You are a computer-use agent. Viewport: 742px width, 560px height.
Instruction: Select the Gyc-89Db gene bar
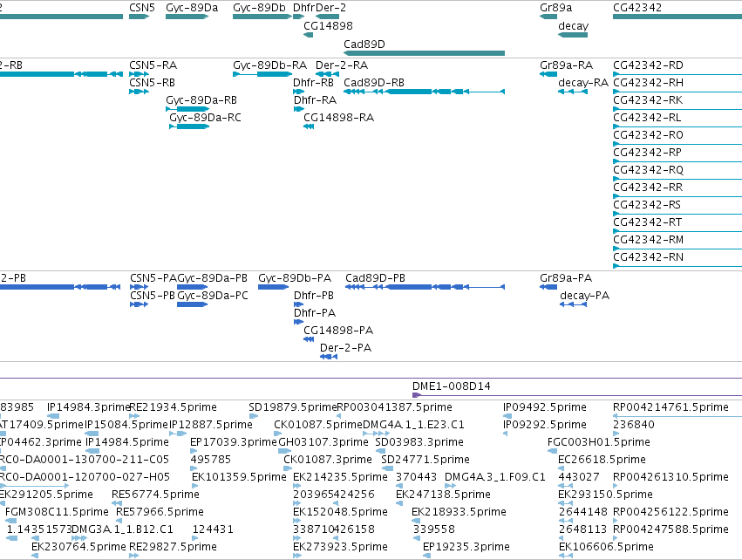(x=262, y=17)
